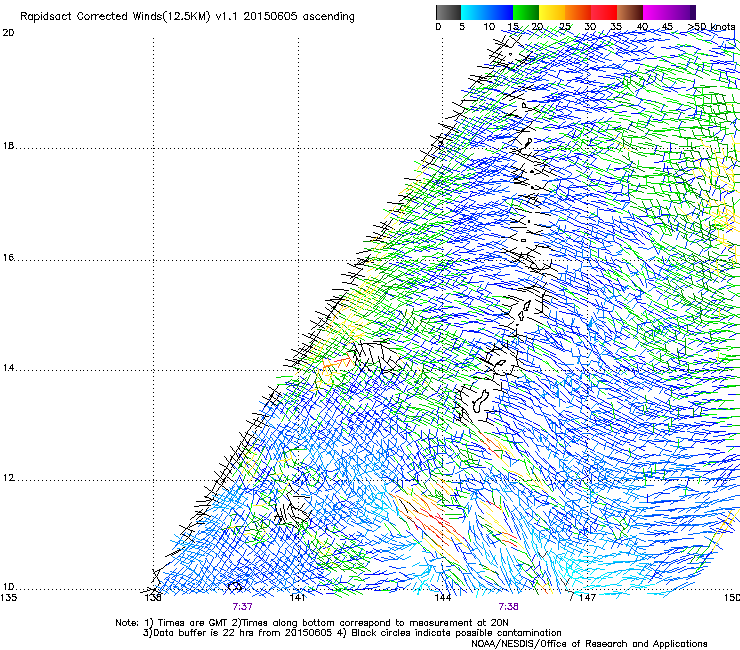Select the red 30-35 knots legend swatch
740x650 pixels.
[604, 12]
